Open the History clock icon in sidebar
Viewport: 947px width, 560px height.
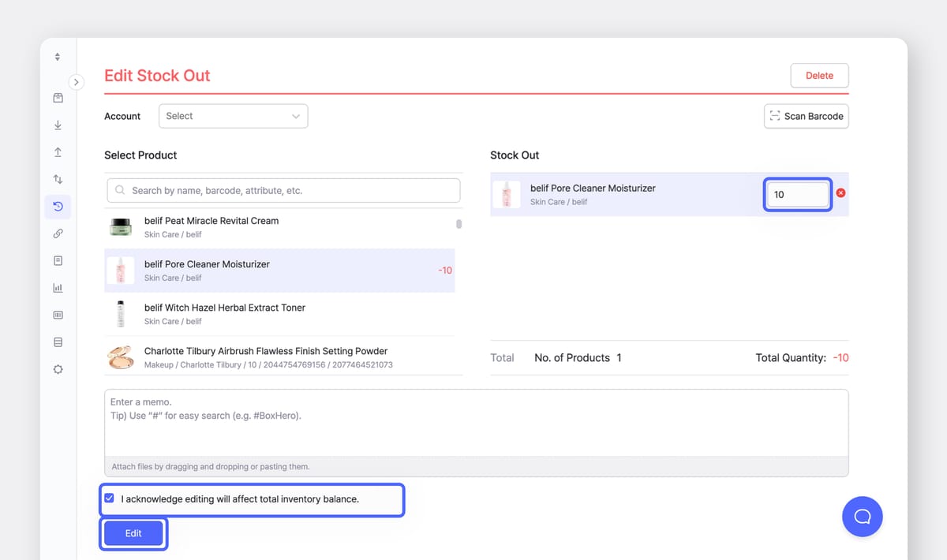[58, 207]
